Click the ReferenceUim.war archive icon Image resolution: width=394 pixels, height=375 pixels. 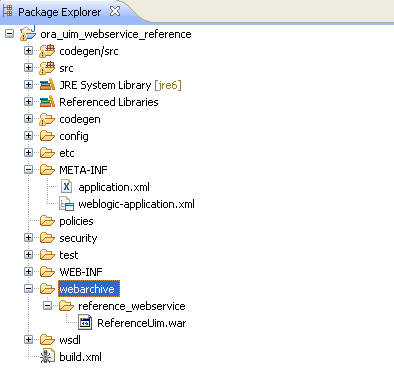[x=85, y=323]
